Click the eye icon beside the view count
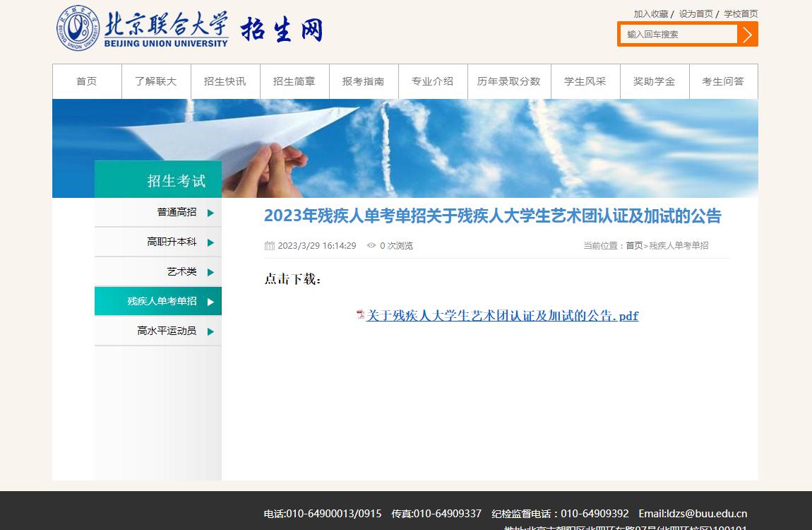812x530 pixels. [371, 246]
